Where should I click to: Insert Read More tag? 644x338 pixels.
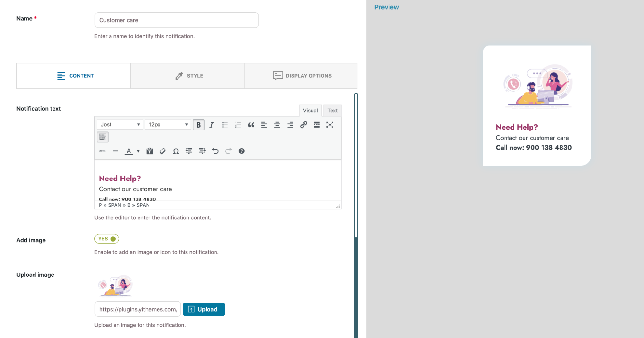[x=317, y=125]
